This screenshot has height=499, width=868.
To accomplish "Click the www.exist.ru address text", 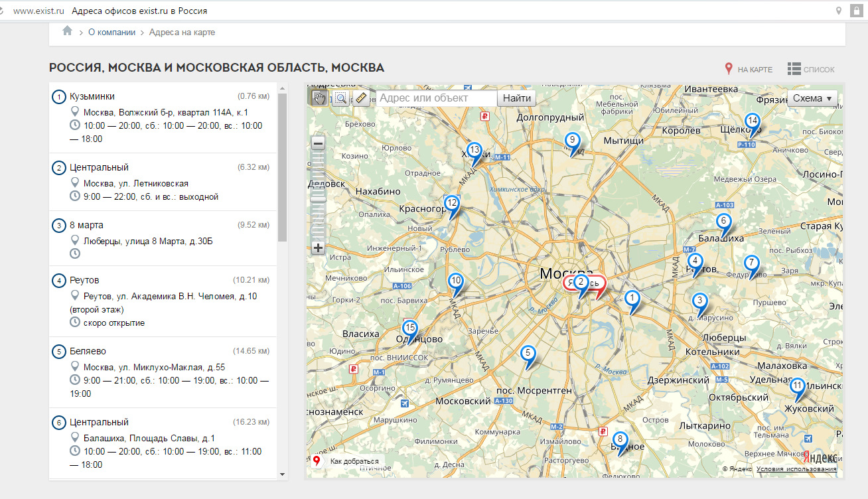I will [38, 11].
